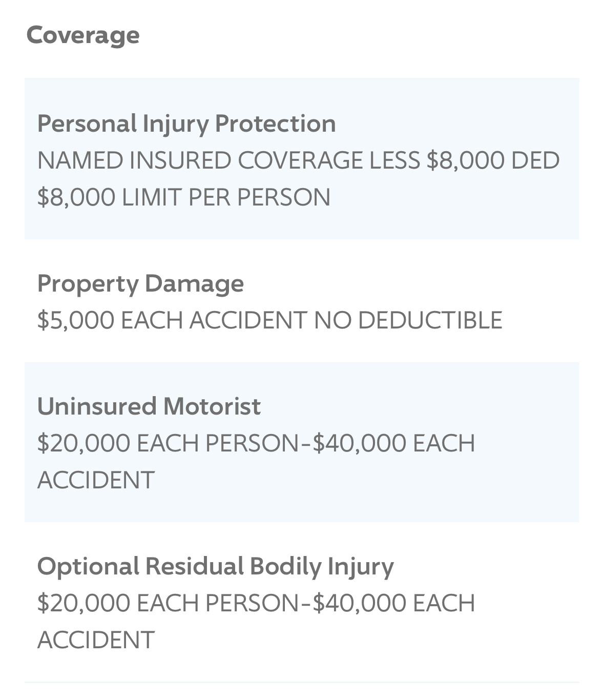Image resolution: width=604 pixels, height=700 pixels.
Task: Open the Optional Residual Bodily Injury title
Action: pyautogui.click(x=215, y=566)
